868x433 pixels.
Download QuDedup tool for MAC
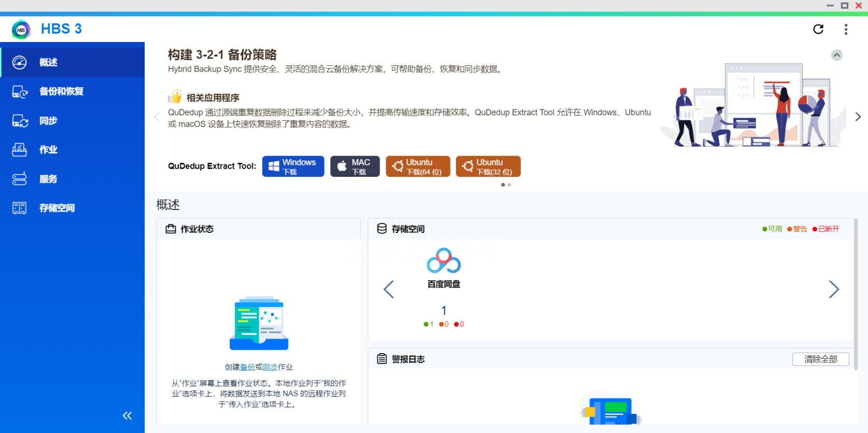(x=355, y=166)
